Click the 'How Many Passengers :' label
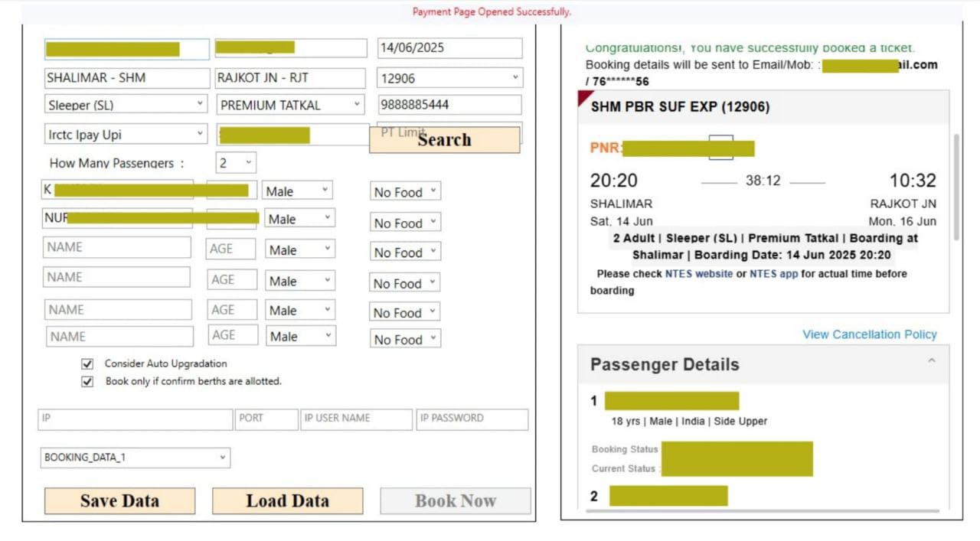This screenshot has width=980, height=541. [x=117, y=163]
